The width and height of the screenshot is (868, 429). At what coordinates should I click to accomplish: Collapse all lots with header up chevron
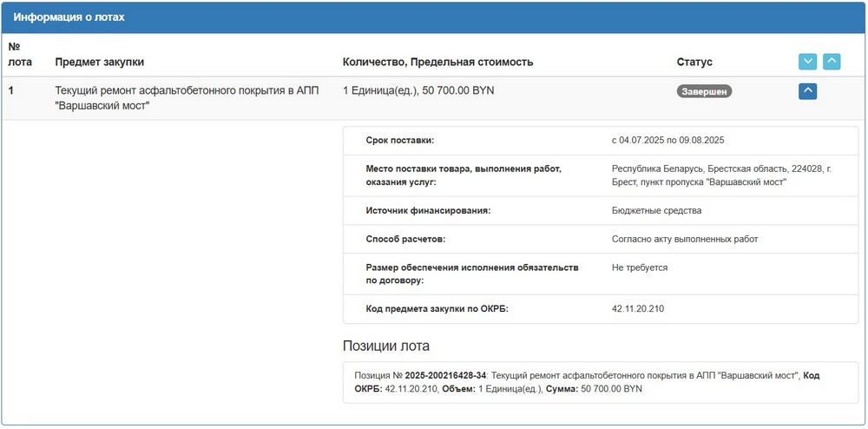832,62
